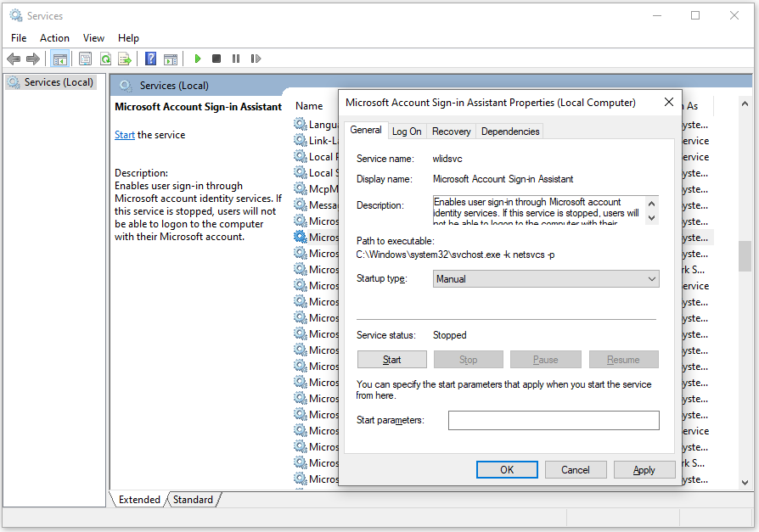The height and width of the screenshot is (532, 759).
Task: Open the Help toolbar icon
Action: pyautogui.click(x=151, y=59)
